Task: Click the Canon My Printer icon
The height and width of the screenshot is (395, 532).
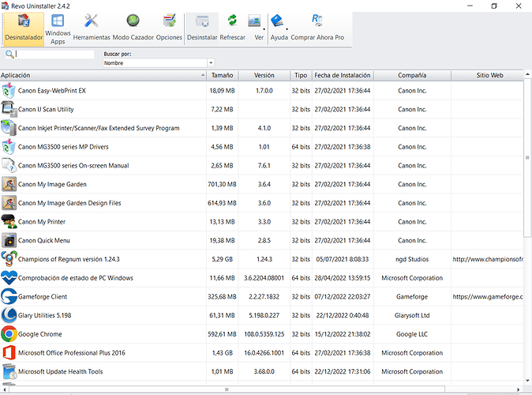Action: click(x=9, y=221)
